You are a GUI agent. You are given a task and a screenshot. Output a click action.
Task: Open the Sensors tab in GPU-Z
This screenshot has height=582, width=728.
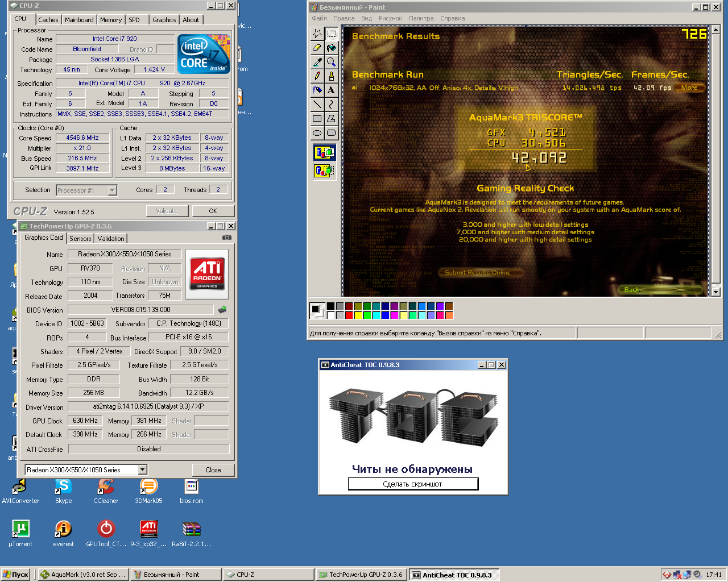[80, 239]
